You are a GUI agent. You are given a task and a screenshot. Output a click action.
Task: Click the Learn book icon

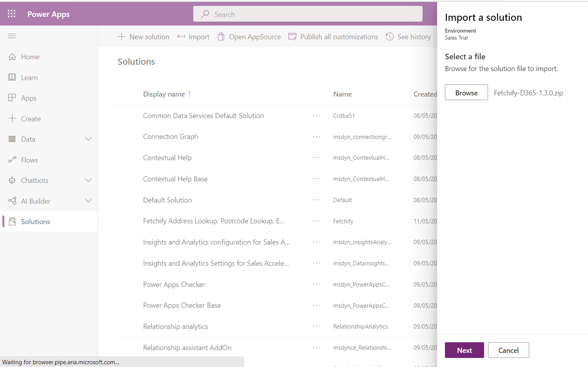12,77
